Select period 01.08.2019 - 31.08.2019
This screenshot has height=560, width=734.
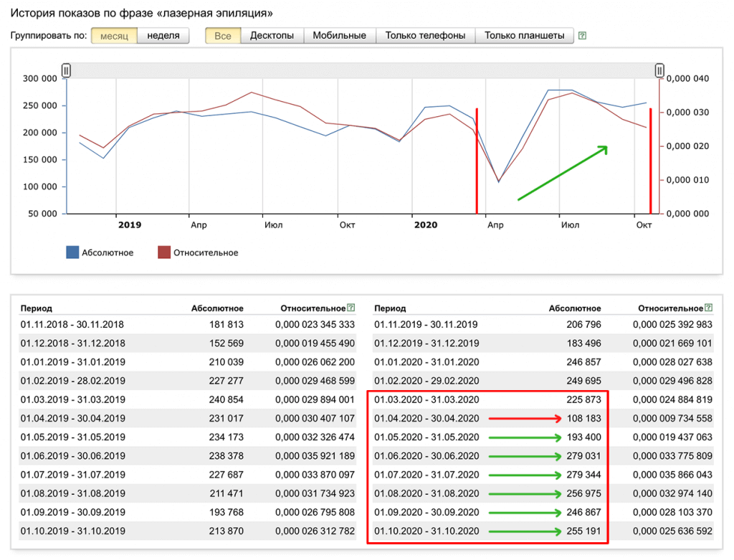click(72, 493)
